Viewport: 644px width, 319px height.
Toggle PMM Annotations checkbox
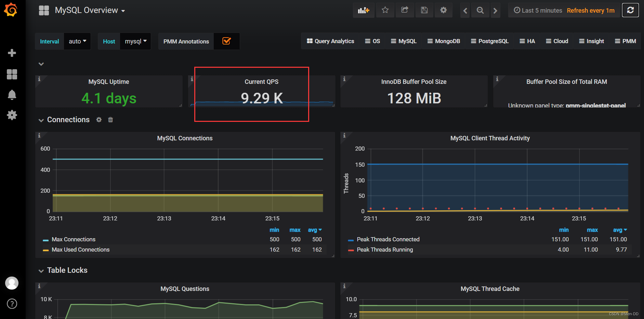(226, 41)
